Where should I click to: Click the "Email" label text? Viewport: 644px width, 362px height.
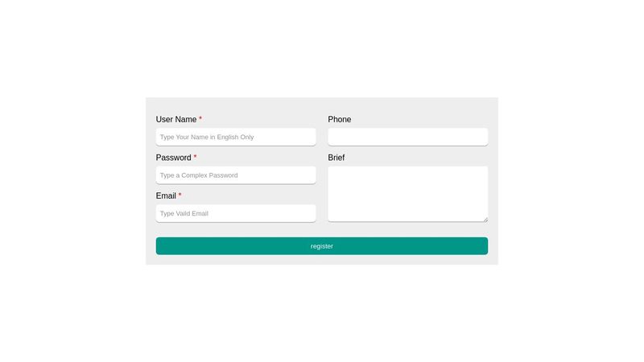166,196
